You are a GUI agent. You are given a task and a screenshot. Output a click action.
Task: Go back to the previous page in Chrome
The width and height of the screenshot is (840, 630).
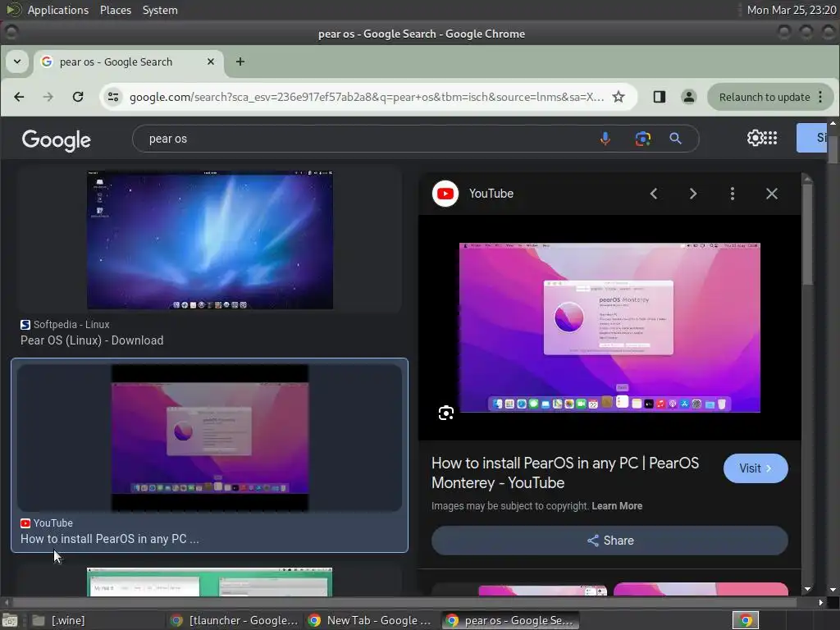(20, 97)
